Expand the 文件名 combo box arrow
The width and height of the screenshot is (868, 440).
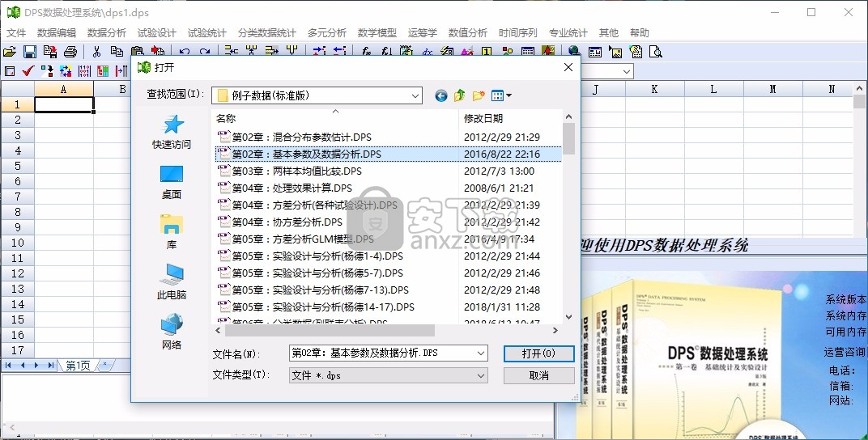tap(480, 353)
